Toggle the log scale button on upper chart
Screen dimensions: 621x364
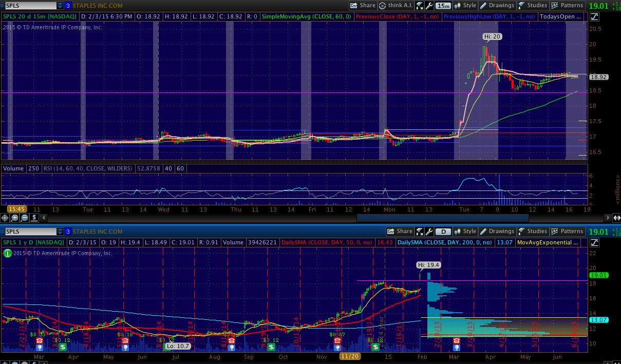(594, 16)
